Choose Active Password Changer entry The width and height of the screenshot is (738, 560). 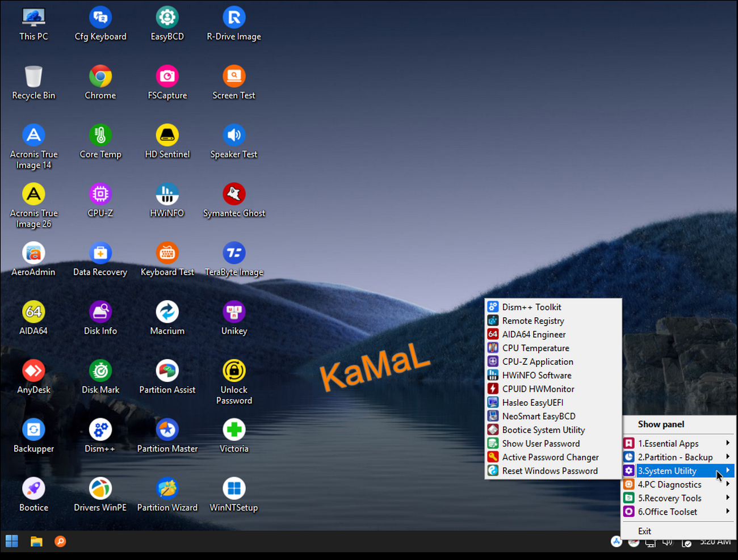pyautogui.click(x=553, y=457)
